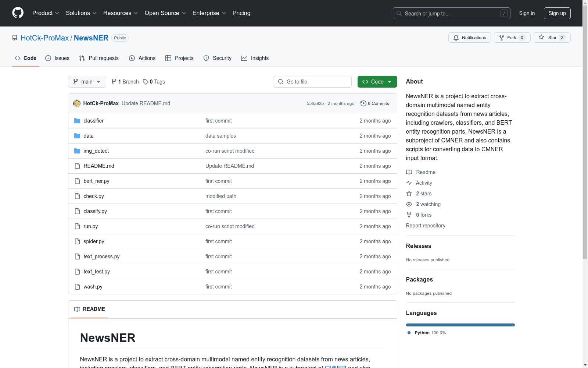This screenshot has height=368, width=588.
Task: Click the wash.py file icon
Action: click(x=77, y=287)
